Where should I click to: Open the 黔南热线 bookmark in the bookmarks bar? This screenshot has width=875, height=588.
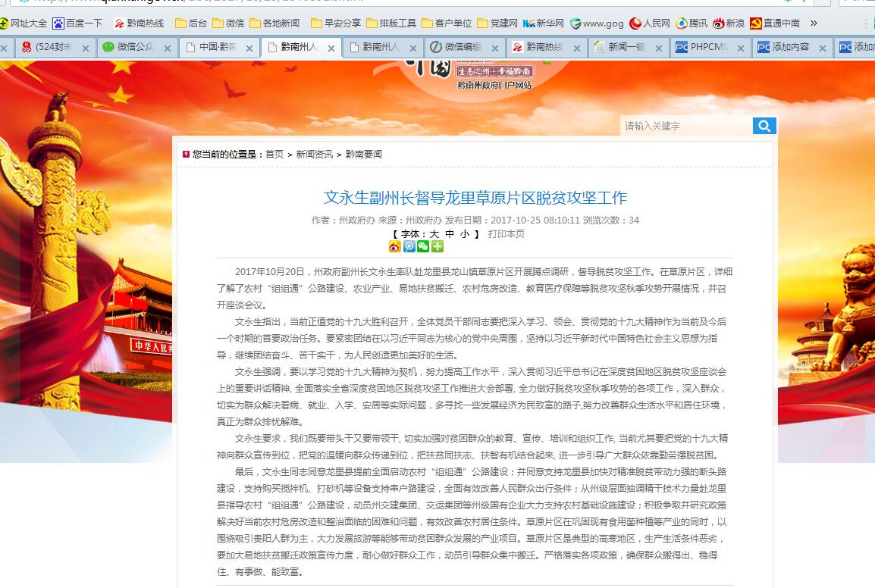point(139,23)
